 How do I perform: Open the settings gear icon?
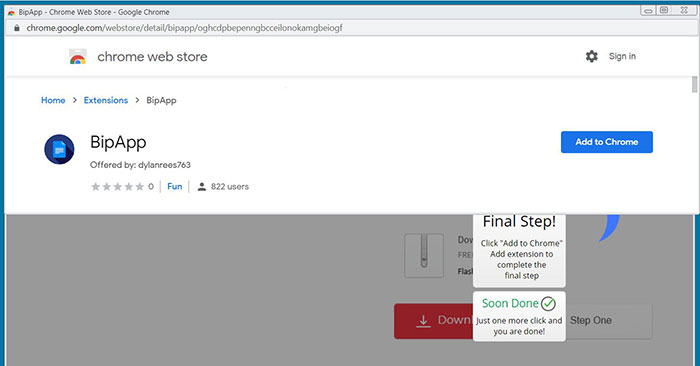(x=592, y=56)
